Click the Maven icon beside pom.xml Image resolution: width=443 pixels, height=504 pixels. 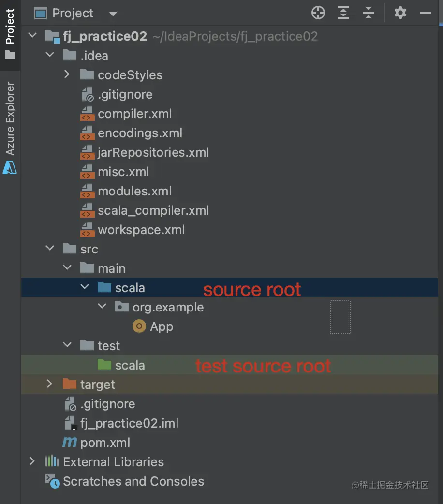(x=69, y=442)
